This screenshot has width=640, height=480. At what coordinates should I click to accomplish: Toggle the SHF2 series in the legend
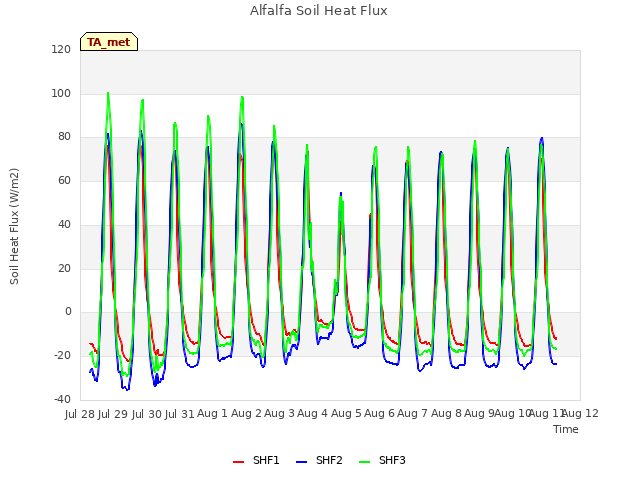[x=319, y=460]
